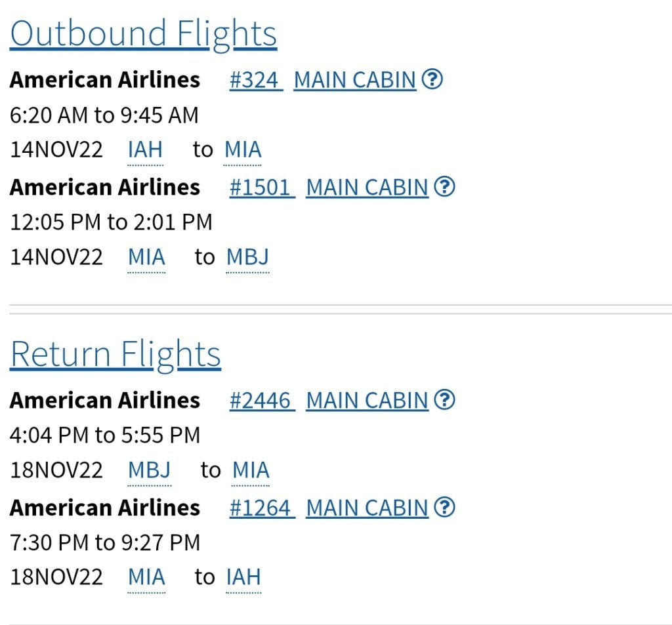Open flight number #2446 link
Screen dimensions: 672x625
point(261,400)
